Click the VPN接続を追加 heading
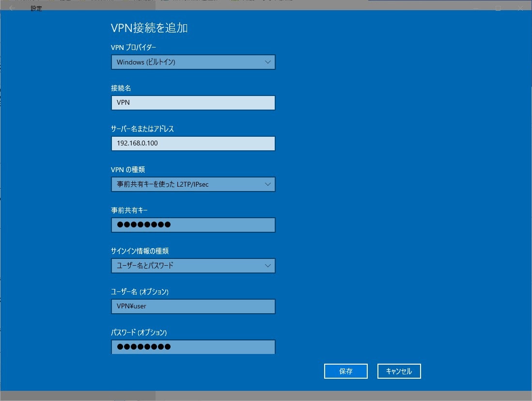Viewport: 532px width, 401px height. (149, 28)
